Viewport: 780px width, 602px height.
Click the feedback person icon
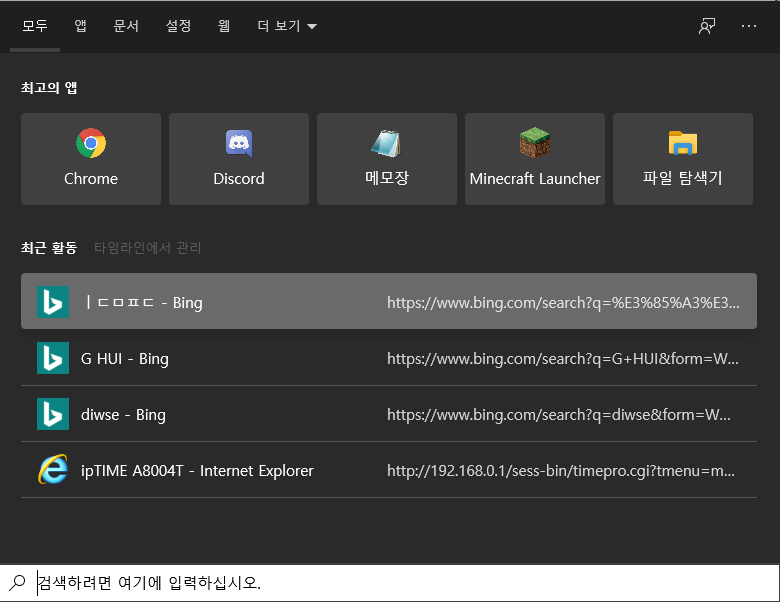click(x=707, y=26)
